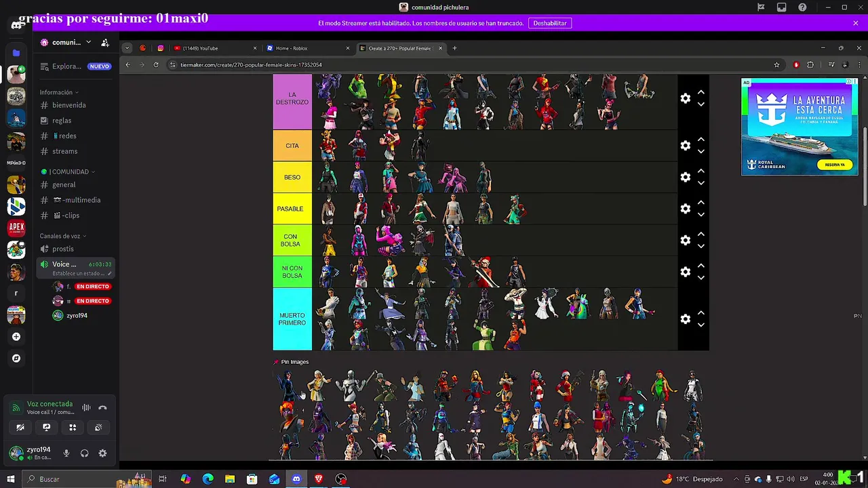Screen dimensions: 868x488
Task: Open settings gear for LA DESTROZO tier row
Action: (686, 98)
